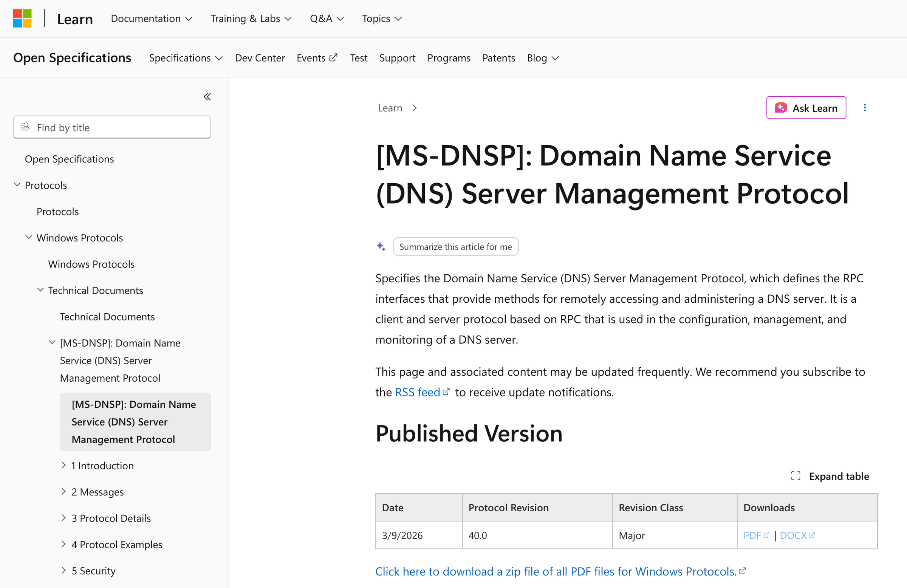Screen dimensions: 907x588
Task: Collapse the Technical Documents tree node
Action: [40, 290]
